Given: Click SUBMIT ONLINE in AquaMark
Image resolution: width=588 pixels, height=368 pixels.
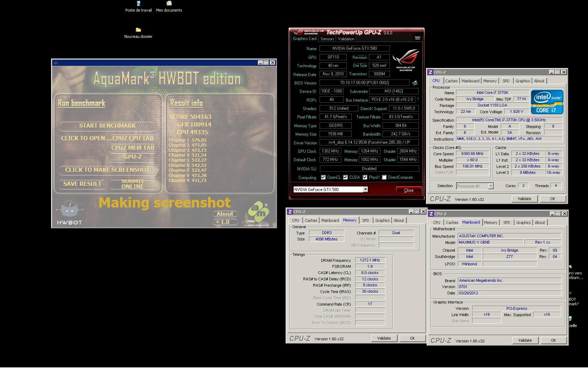Looking at the screenshot, I should (x=133, y=184).
